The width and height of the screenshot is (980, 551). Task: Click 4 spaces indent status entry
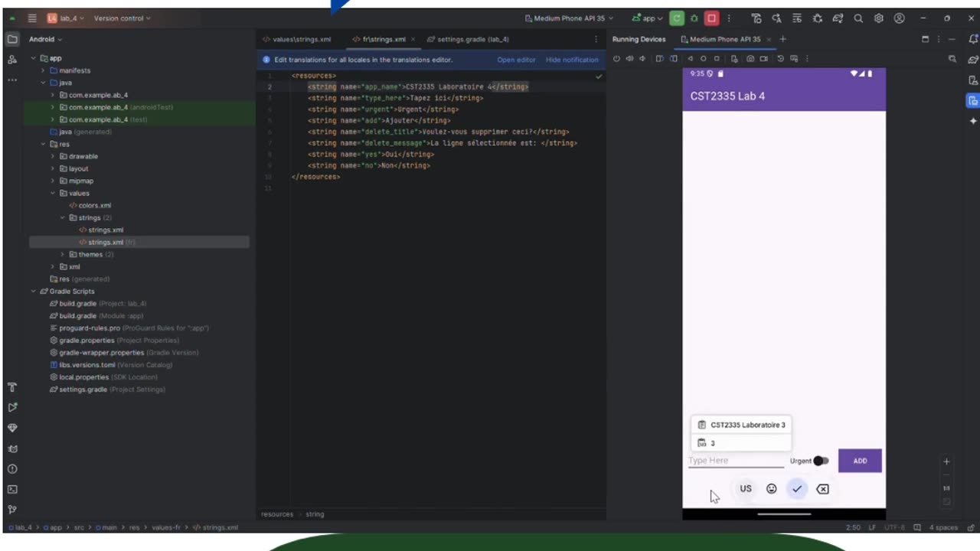[942, 527]
